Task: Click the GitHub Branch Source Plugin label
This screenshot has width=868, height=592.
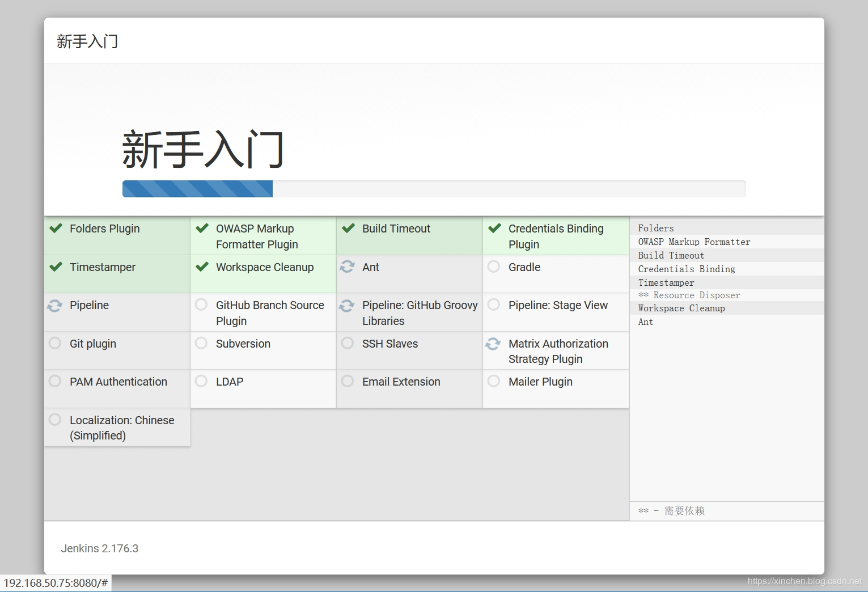Action: point(270,313)
